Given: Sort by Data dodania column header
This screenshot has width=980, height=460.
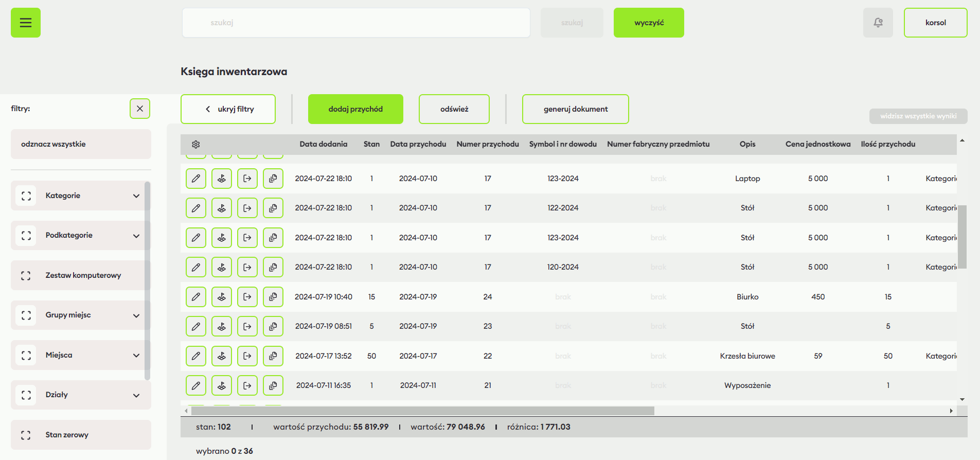Looking at the screenshot, I should [x=323, y=144].
